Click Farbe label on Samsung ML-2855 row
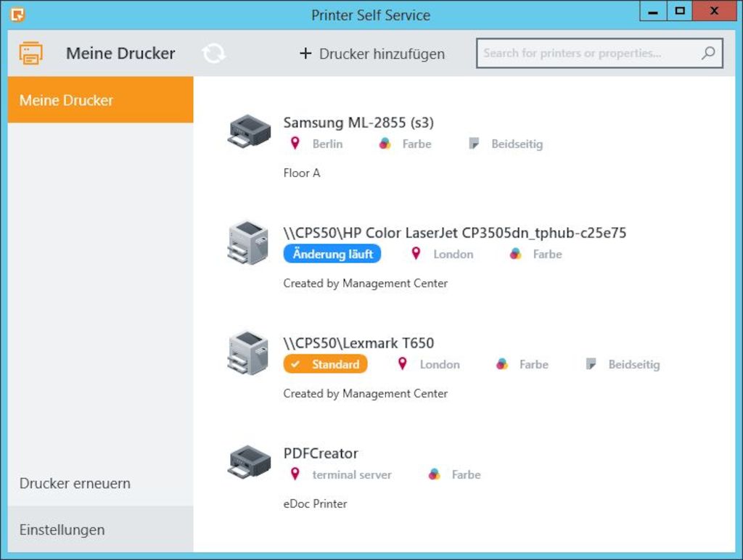Screen dimensions: 743x560 click(417, 144)
